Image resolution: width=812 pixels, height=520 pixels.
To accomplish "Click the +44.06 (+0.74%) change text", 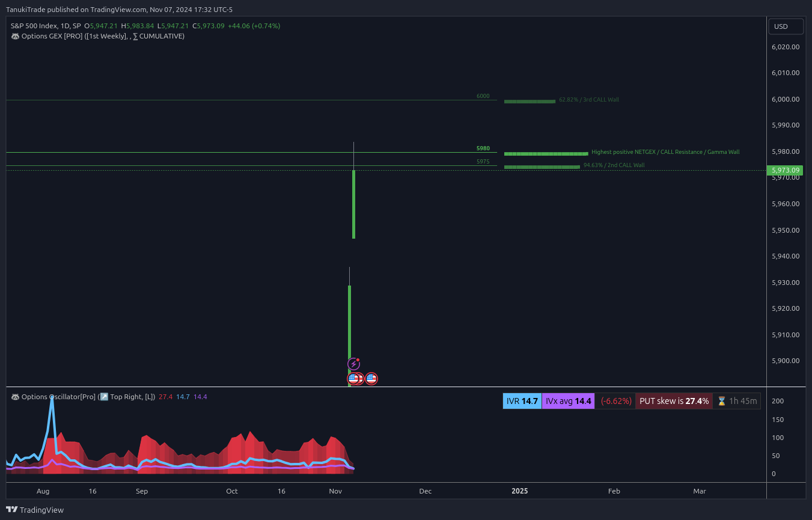I will tap(254, 26).
